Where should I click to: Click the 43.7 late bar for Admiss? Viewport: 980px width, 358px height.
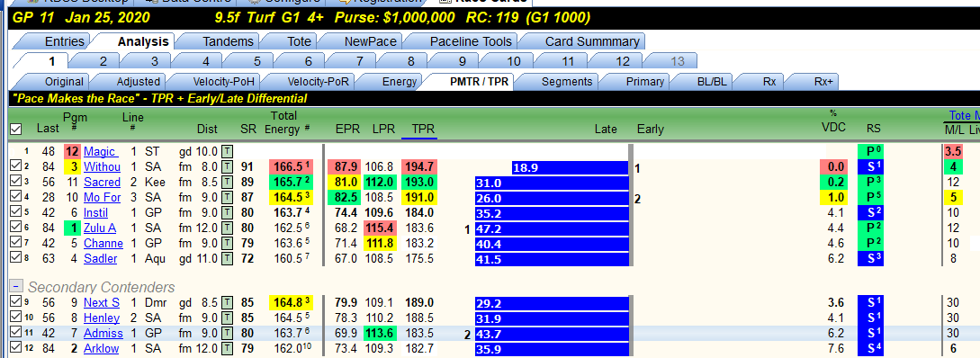[552, 335]
